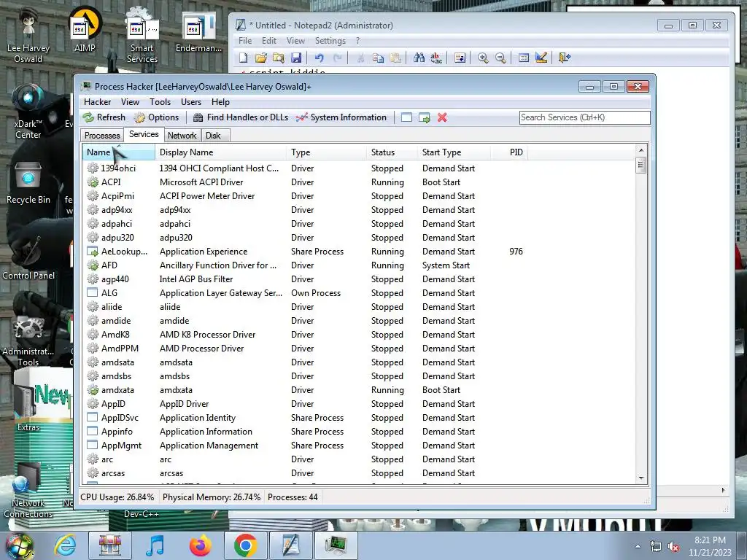Click Processes: 44 in status bar
The image size is (747, 560).
coord(293,497)
